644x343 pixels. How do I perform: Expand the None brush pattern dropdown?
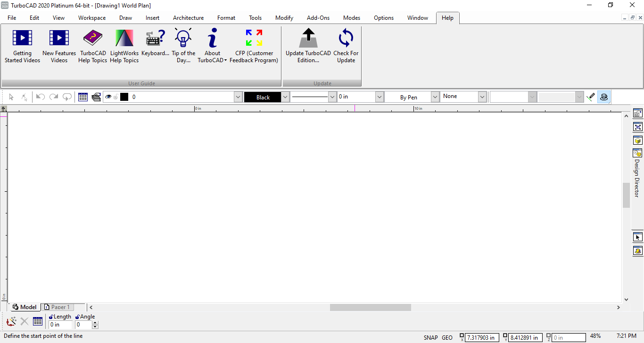point(482,97)
